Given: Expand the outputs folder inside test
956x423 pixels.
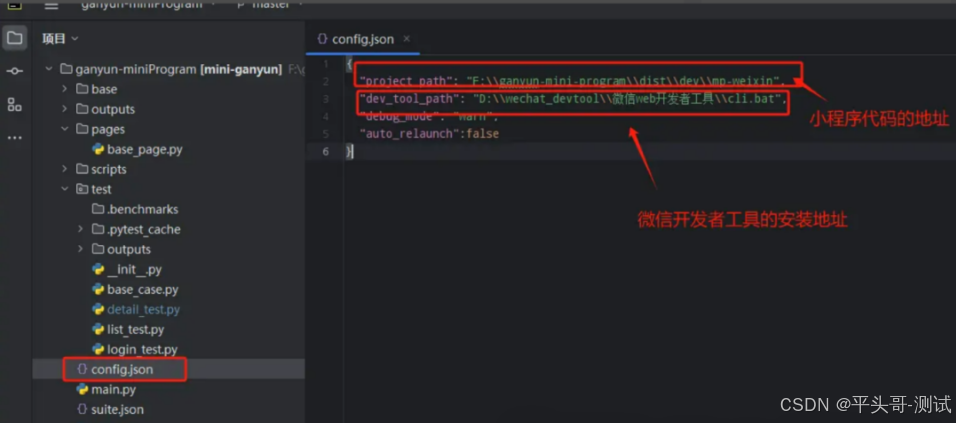Looking at the screenshot, I should coord(80,249).
